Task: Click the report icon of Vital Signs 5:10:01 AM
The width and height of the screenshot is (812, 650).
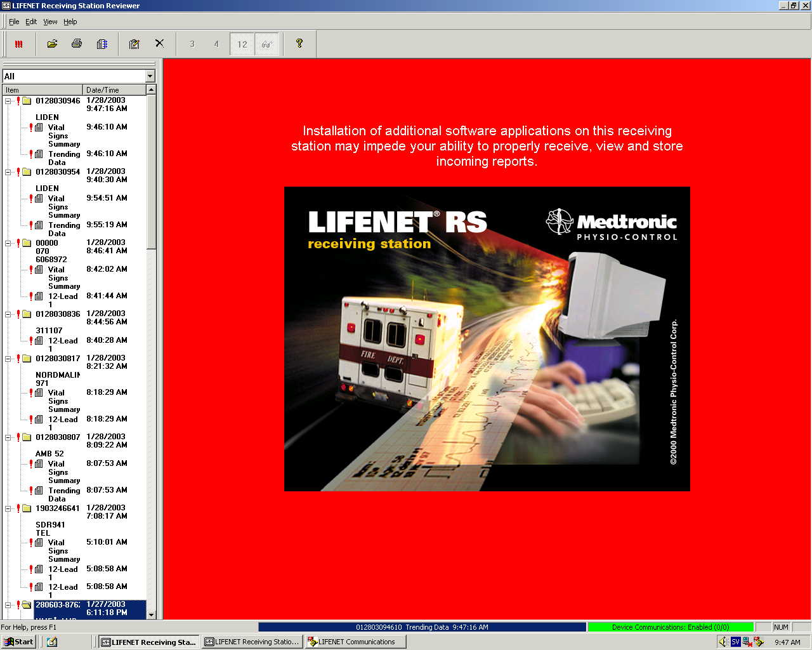Action: [x=39, y=543]
